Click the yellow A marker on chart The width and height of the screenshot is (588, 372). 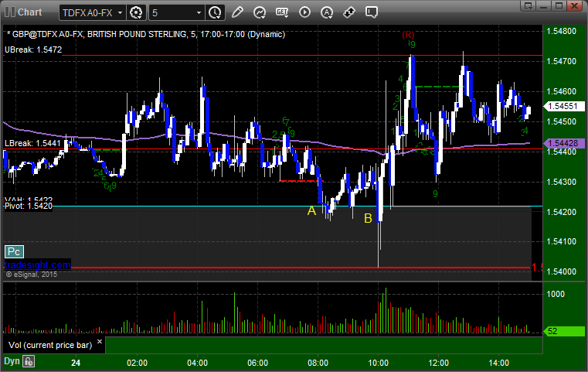coord(311,211)
